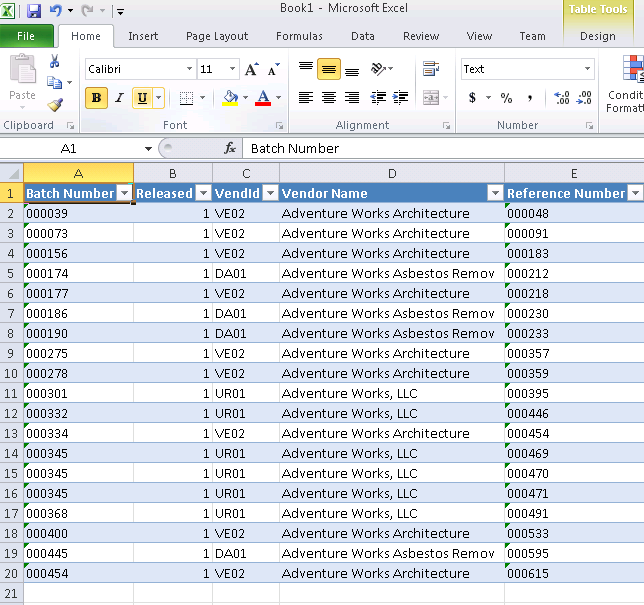Click the Copy icon in Clipboard group
This screenshot has height=605, width=644.
pos(54,83)
